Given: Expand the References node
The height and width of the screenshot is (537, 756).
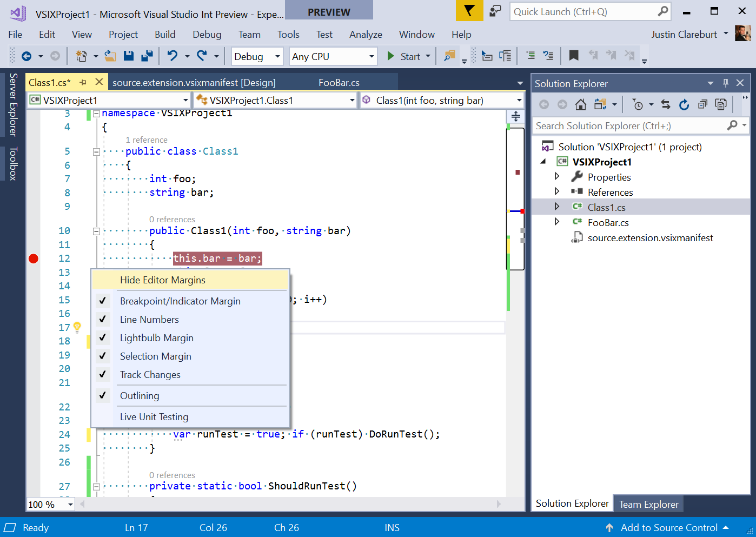Looking at the screenshot, I should coord(556,191).
